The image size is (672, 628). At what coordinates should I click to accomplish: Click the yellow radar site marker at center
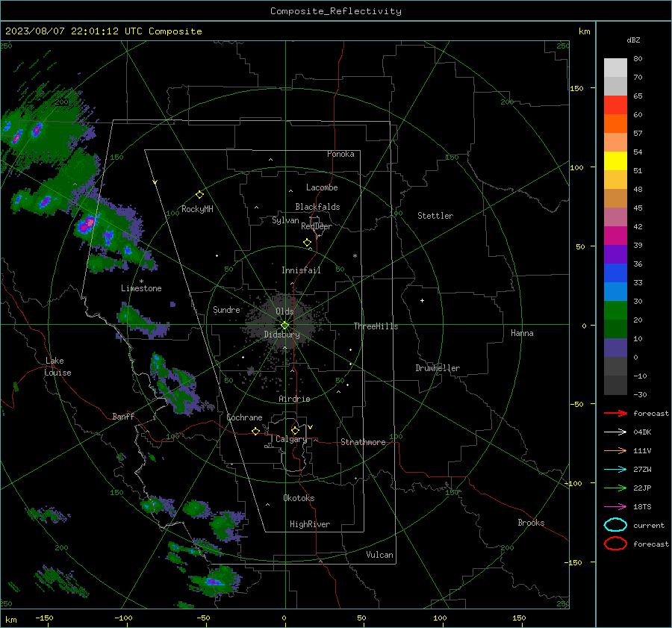[284, 326]
